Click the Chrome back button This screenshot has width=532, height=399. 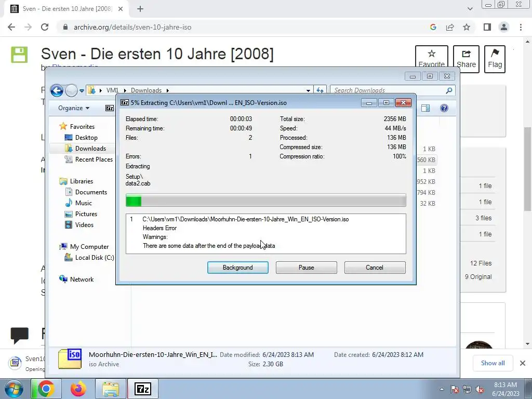pos(11,27)
